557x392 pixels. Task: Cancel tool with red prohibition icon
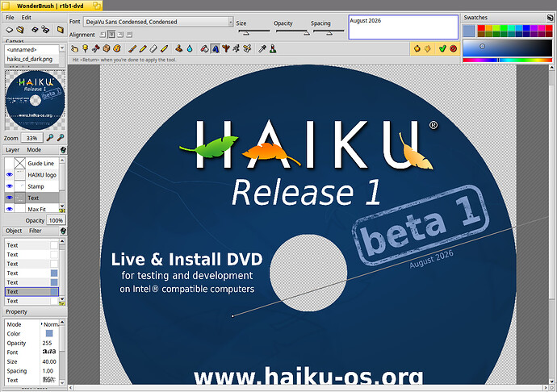tap(454, 48)
